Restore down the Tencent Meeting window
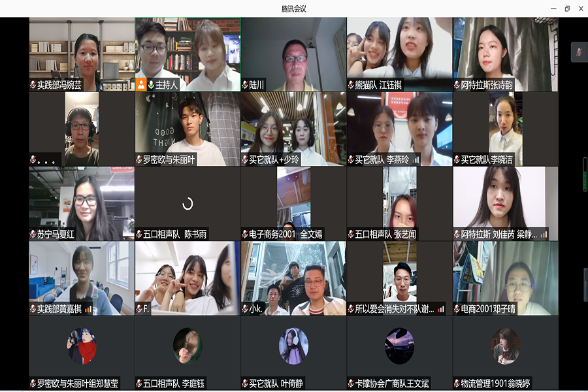 coord(566,8)
